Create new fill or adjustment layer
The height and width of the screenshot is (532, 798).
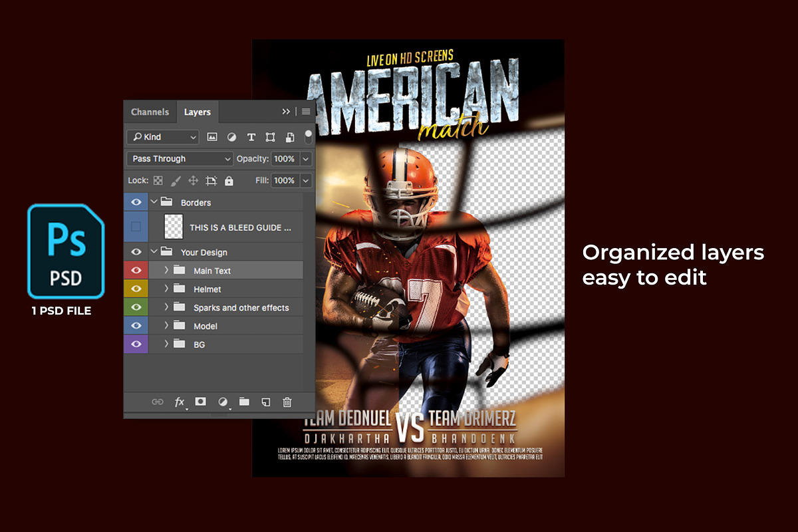pyautogui.click(x=223, y=402)
